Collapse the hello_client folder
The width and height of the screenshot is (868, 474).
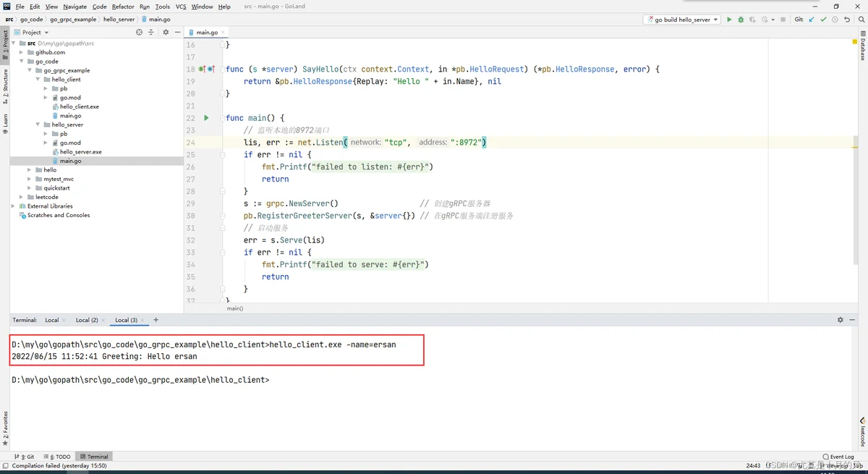(x=38, y=80)
